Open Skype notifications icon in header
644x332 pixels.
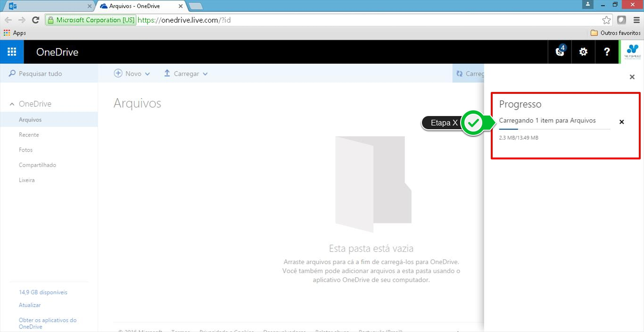tap(560, 52)
